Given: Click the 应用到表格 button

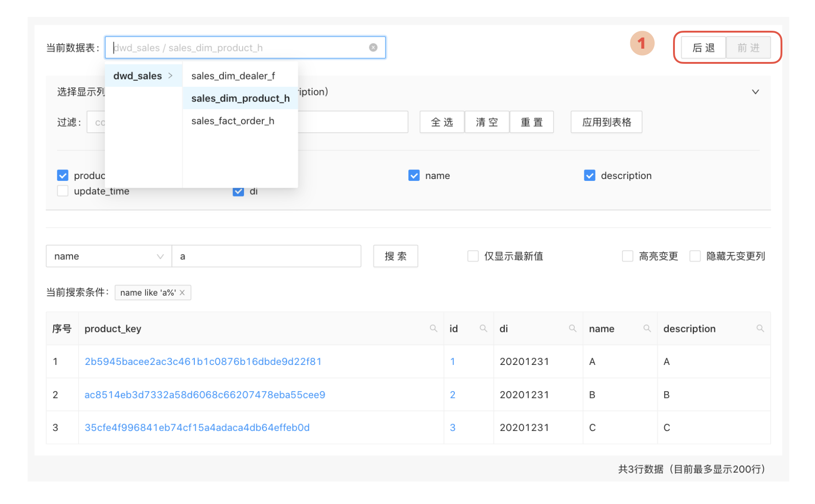Looking at the screenshot, I should point(606,122).
